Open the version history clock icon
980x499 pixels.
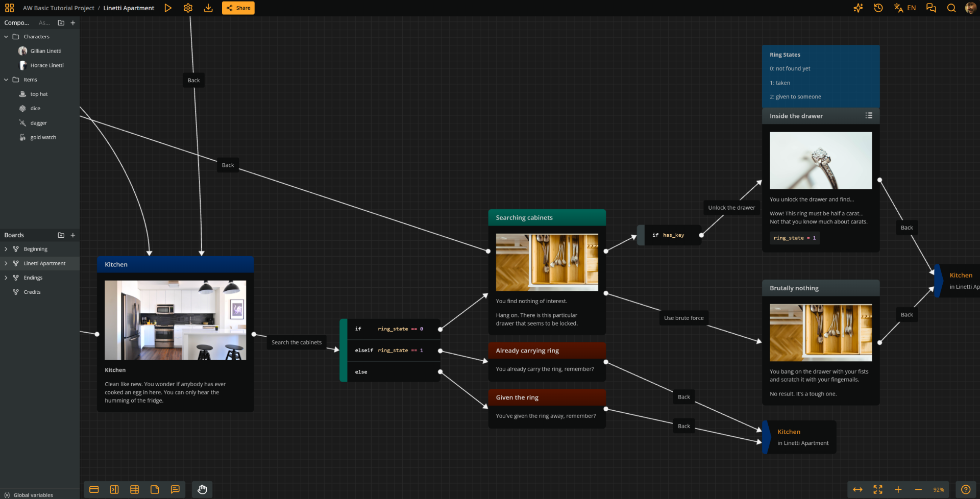coord(878,8)
